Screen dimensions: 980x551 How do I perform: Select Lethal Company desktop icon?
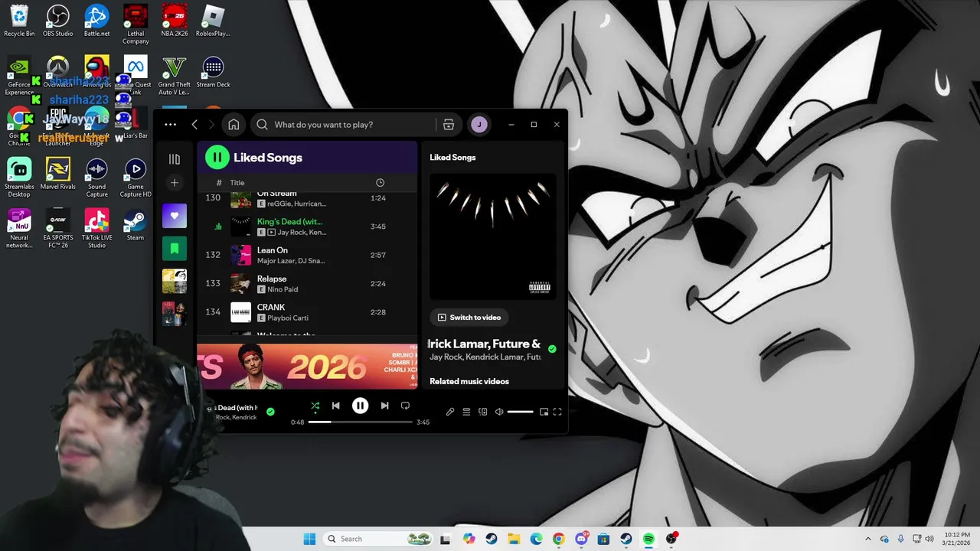[136, 24]
